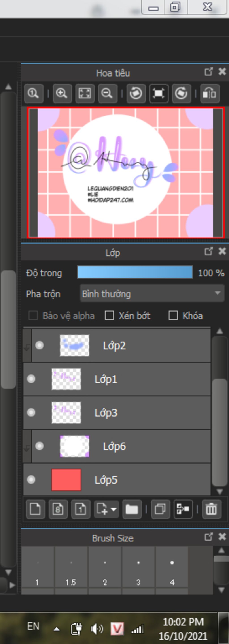
Task: Add a new layer folder
Action: coord(131,509)
